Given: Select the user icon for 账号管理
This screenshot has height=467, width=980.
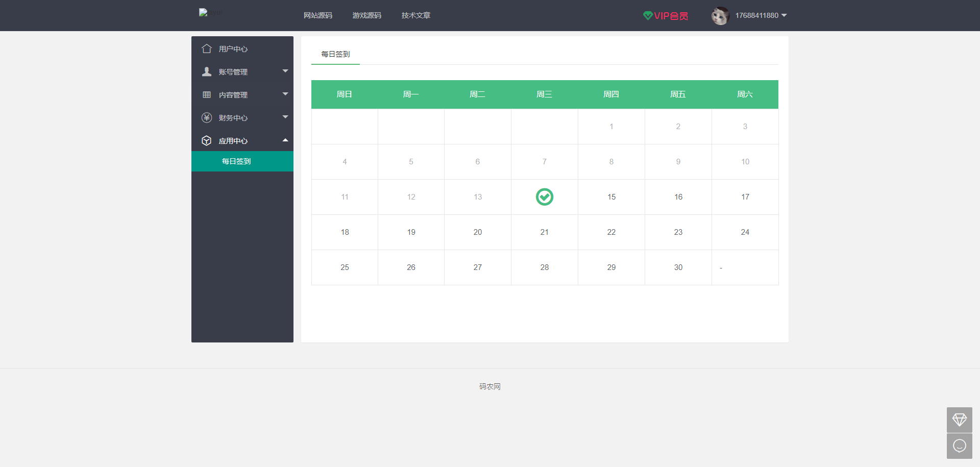Looking at the screenshot, I should pyautogui.click(x=207, y=71).
